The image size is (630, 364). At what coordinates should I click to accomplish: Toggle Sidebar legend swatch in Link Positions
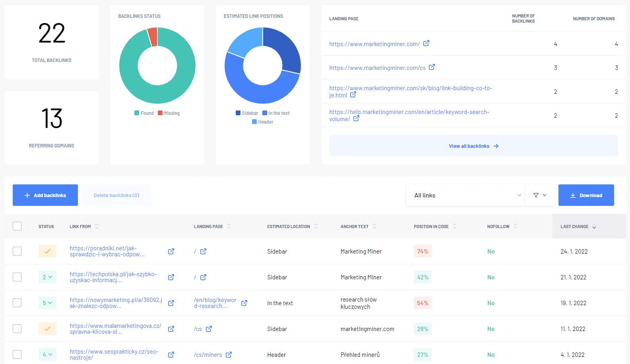238,113
